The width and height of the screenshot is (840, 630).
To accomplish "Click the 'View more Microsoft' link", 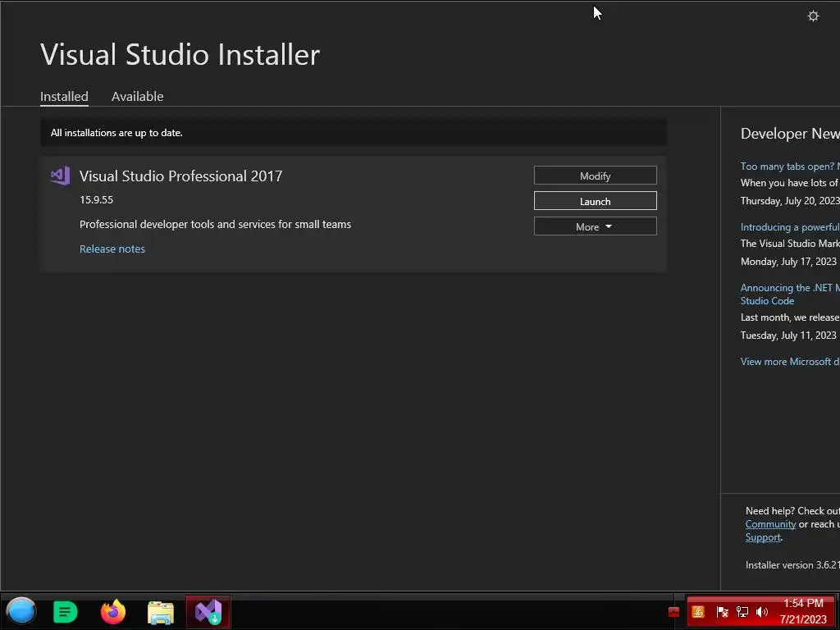I will 790,362.
